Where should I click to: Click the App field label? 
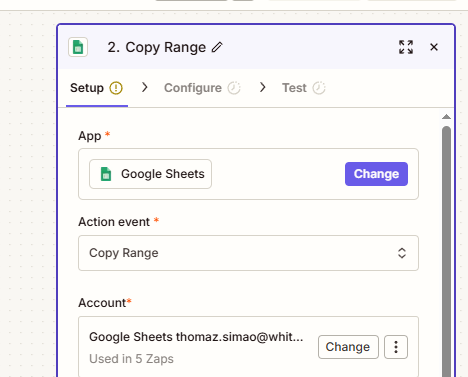tap(90, 136)
